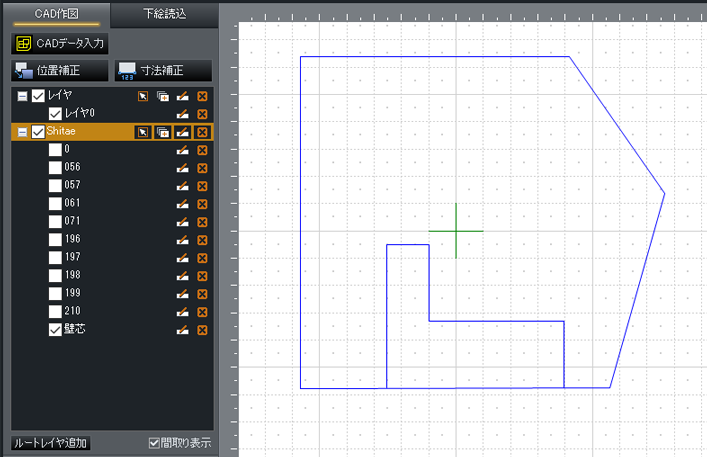Viewport: 707px width, 457px height.
Task: Switch to the 下絵読込 tab
Action: click(x=162, y=14)
